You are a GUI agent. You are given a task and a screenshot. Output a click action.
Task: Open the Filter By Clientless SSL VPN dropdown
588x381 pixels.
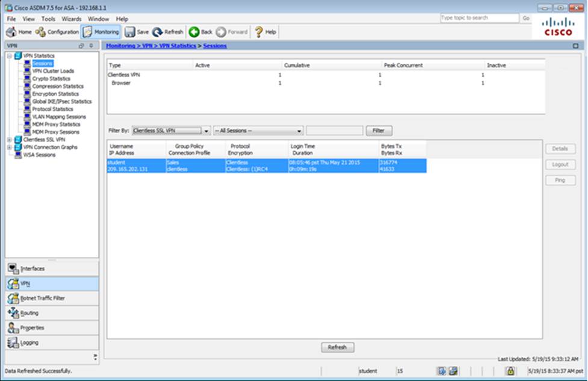click(206, 131)
